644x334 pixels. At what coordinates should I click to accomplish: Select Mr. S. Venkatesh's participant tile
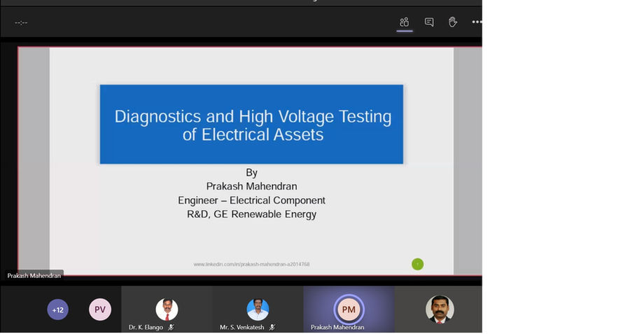pyautogui.click(x=258, y=309)
